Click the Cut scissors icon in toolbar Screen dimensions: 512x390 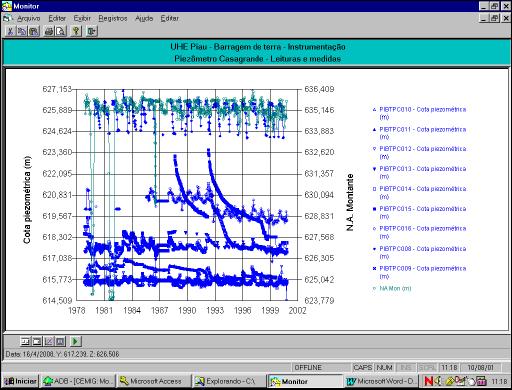(x=10, y=31)
